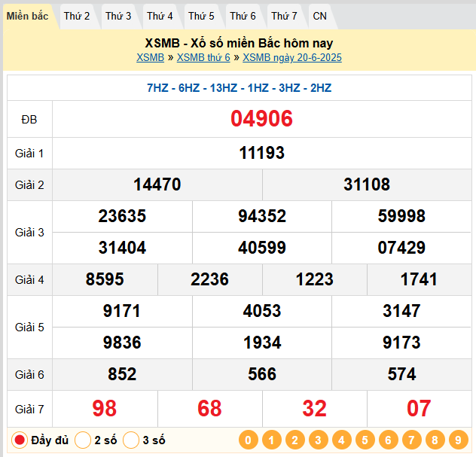Click Giải 6 number 852

click(x=122, y=374)
